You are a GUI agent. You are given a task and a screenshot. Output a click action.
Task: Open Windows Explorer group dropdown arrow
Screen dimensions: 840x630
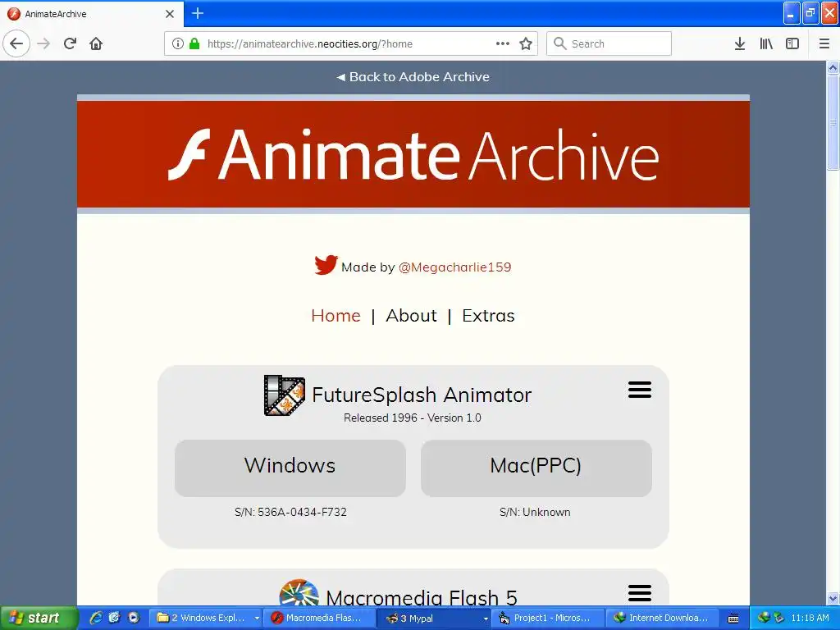pyautogui.click(x=257, y=619)
